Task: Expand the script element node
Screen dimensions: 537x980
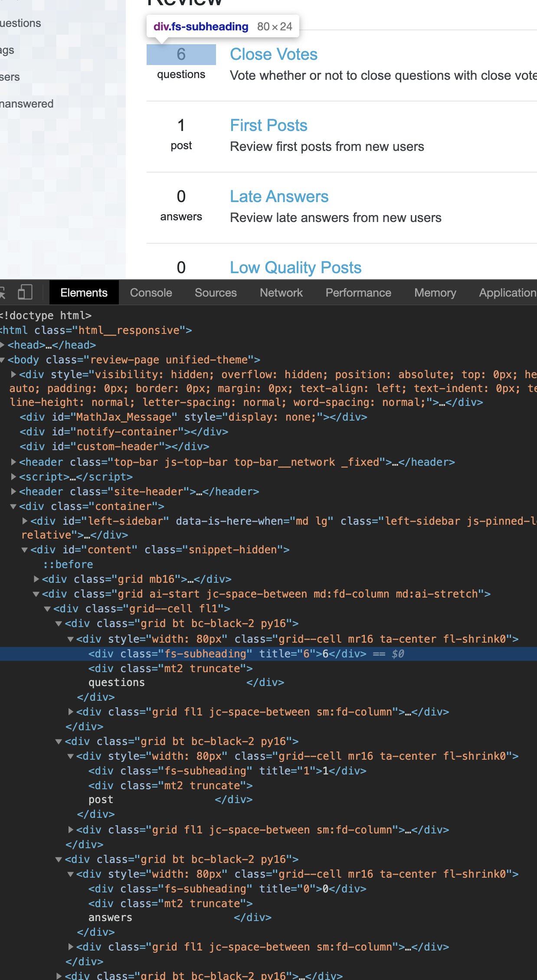Action: [x=13, y=477]
